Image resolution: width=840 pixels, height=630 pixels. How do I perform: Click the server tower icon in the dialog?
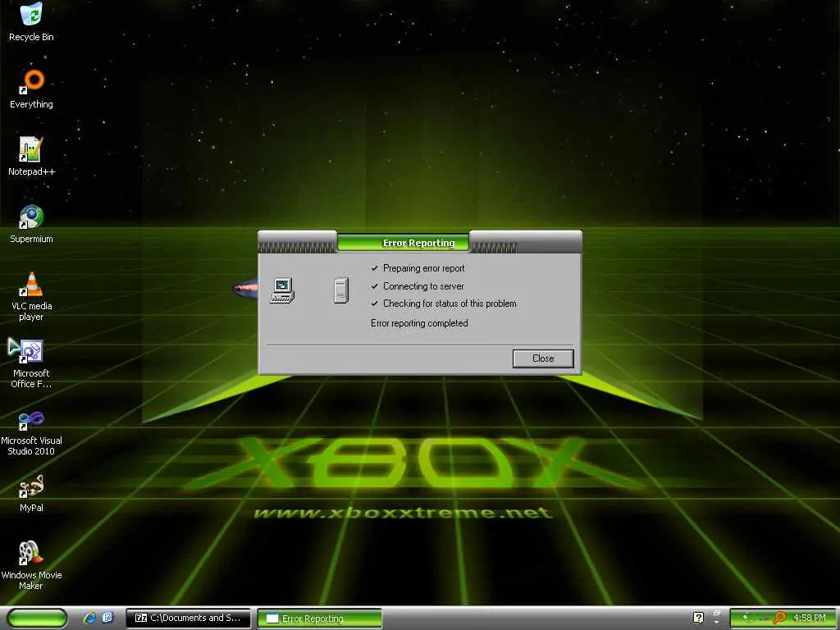[341, 290]
